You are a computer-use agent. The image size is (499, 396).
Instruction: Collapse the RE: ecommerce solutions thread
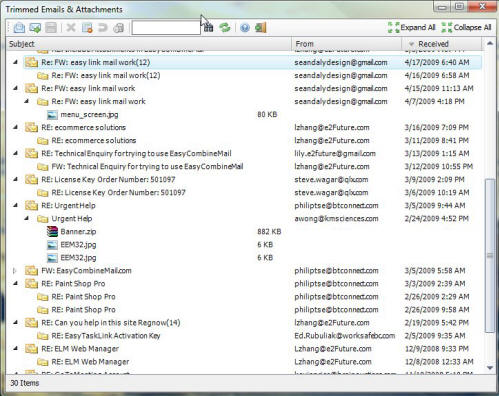pyautogui.click(x=15, y=127)
